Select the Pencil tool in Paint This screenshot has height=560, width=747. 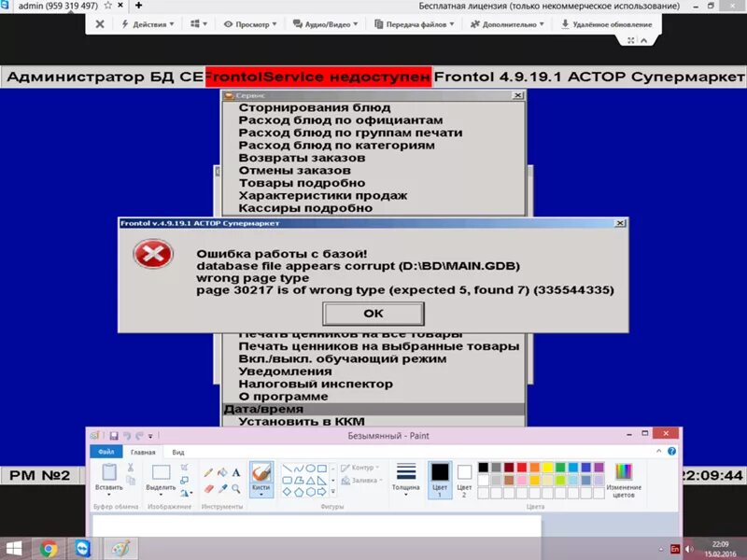tap(208, 473)
